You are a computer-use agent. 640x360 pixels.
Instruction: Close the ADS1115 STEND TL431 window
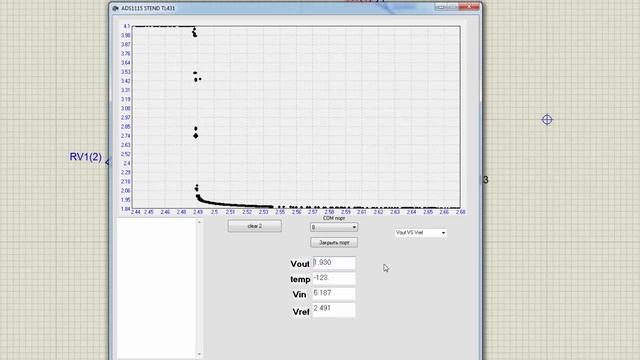point(469,7)
